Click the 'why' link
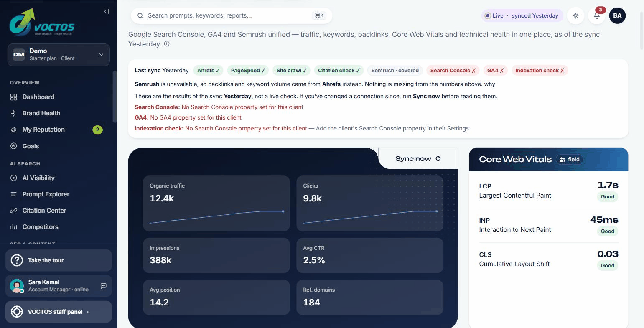The width and height of the screenshot is (644, 328). pos(490,84)
